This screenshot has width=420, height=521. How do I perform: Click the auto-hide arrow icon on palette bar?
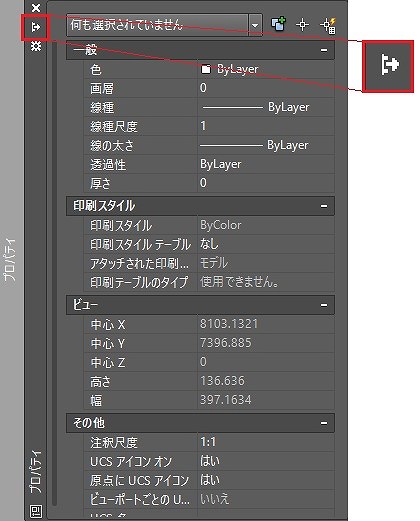click(x=36, y=27)
